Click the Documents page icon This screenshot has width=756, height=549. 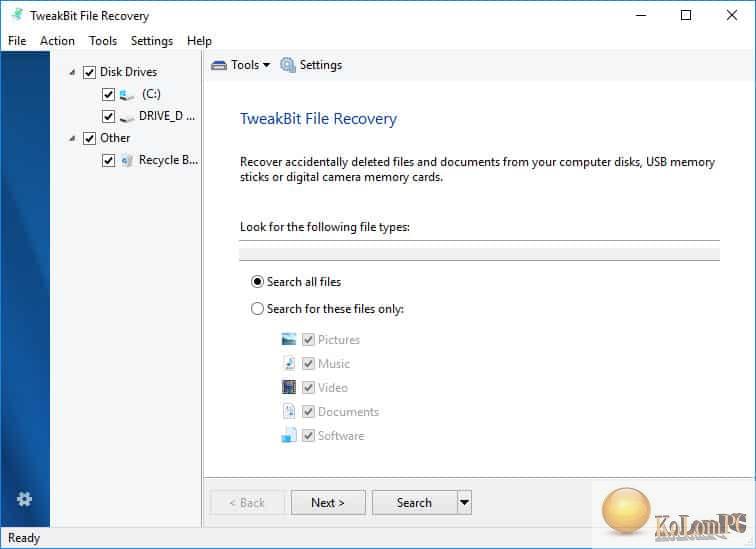click(289, 411)
